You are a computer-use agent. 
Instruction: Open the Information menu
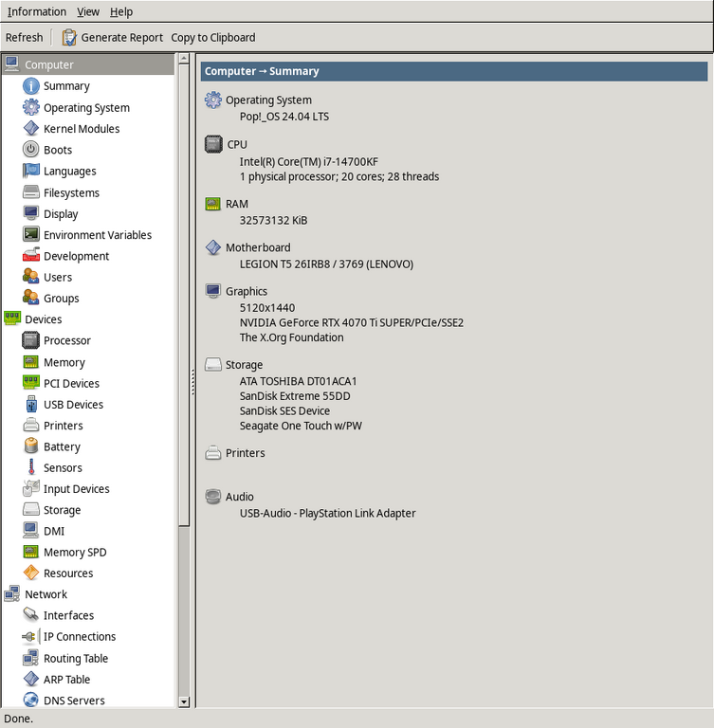(x=37, y=11)
